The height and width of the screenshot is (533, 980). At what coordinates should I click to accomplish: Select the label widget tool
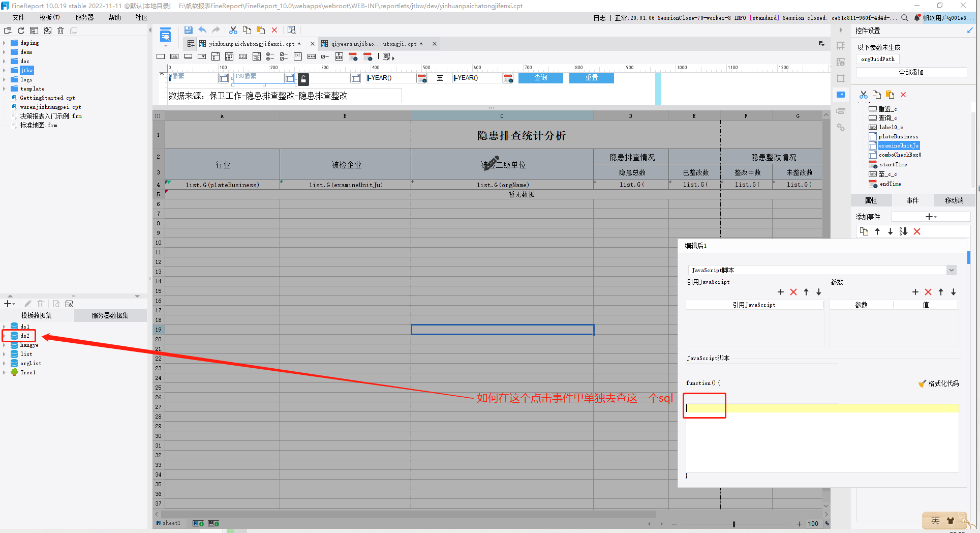[x=174, y=56]
